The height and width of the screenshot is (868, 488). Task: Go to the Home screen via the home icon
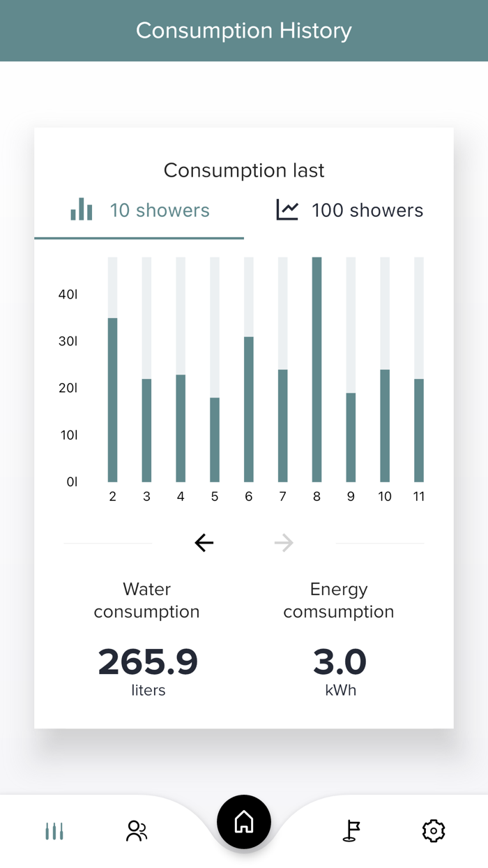point(243,822)
